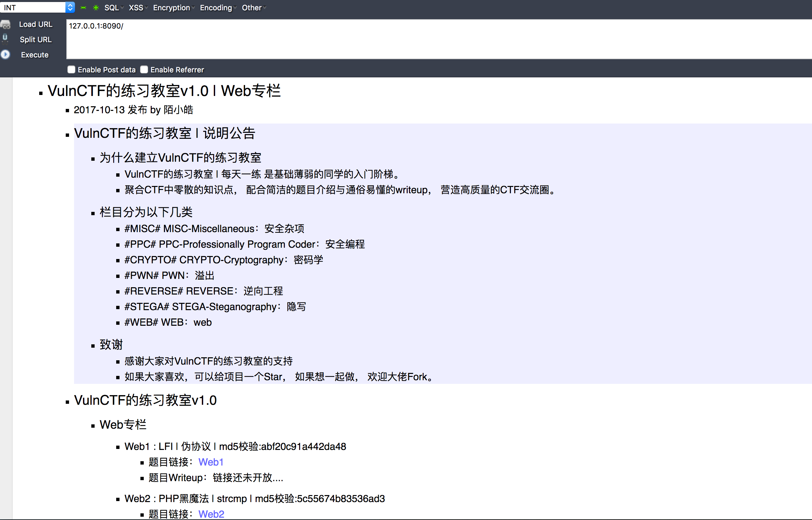Open the Encoding menu
This screenshot has width=812, height=520.
pos(218,7)
